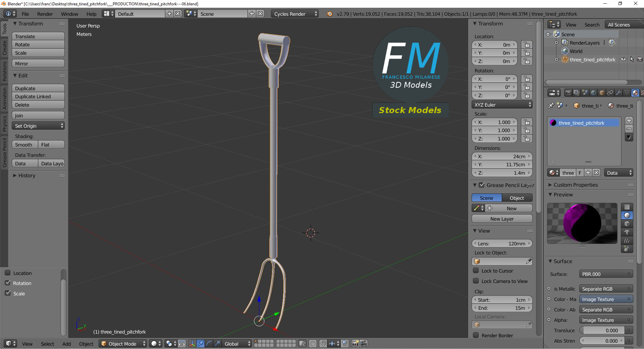Open the XYZ Euler rotation mode dropdown

(x=502, y=105)
